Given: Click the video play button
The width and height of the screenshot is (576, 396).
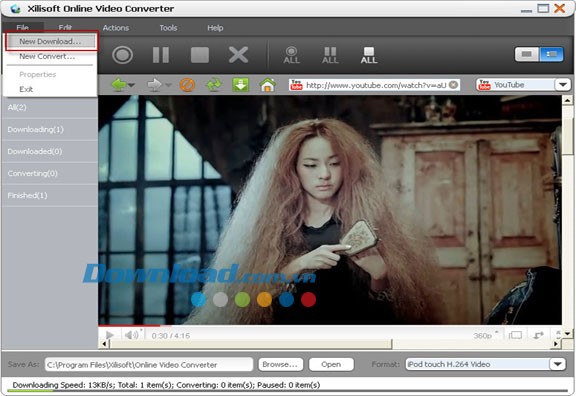Looking at the screenshot, I should (109, 335).
